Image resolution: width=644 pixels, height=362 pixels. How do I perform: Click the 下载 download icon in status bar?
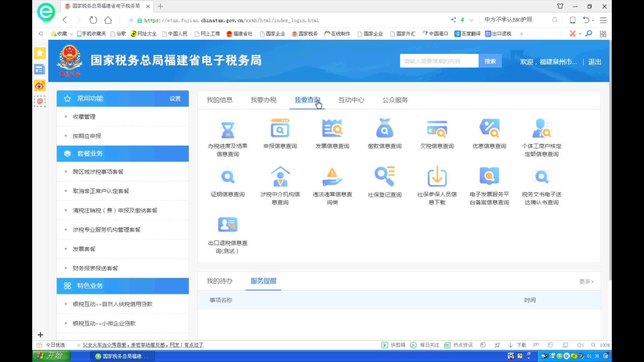(x=511, y=345)
